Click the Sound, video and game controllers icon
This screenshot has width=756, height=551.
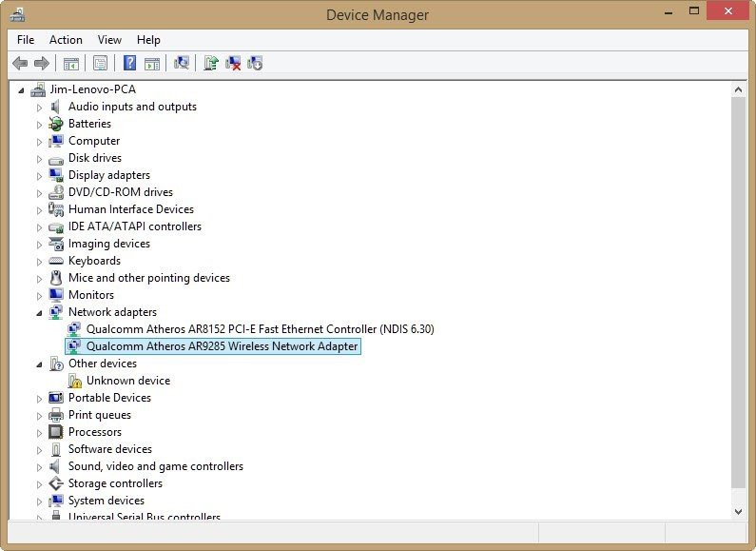tap(55, 466)
